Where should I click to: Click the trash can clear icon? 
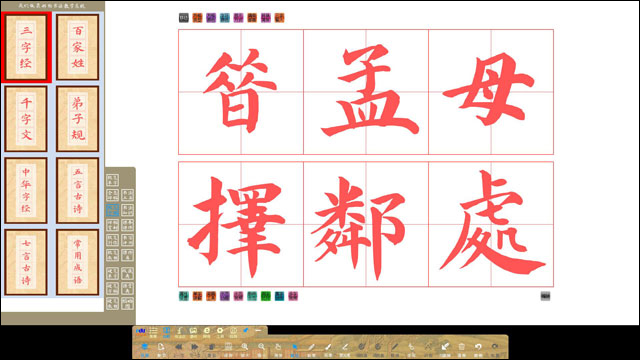pyautogui.click(x=462, y=347)
